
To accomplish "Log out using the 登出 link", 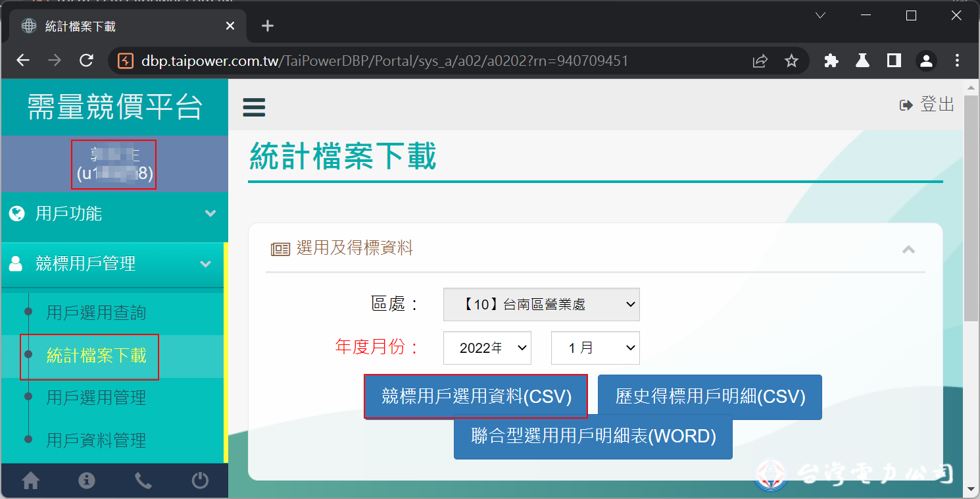I will [x=927, y=104].
